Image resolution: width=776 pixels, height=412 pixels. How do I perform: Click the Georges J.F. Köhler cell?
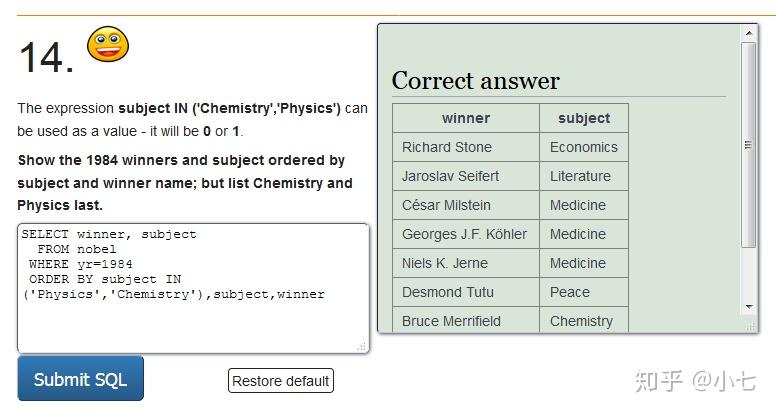tap(464, 234)
